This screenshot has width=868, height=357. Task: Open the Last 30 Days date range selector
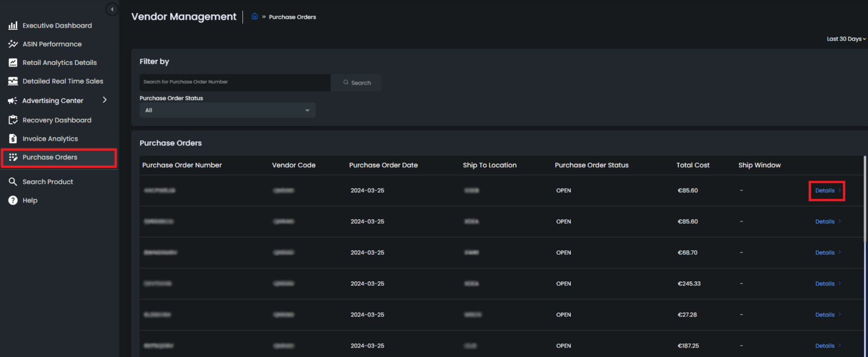click(845, 38)
